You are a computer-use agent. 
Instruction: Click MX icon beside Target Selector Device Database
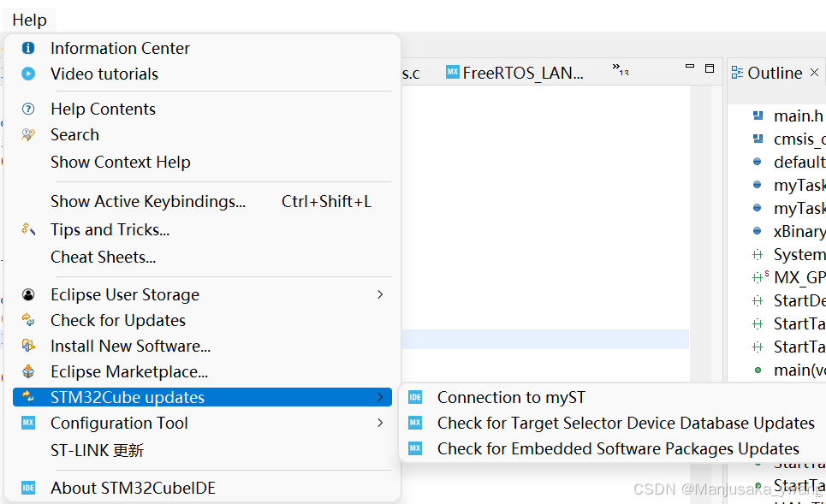[x=415, y=423]
